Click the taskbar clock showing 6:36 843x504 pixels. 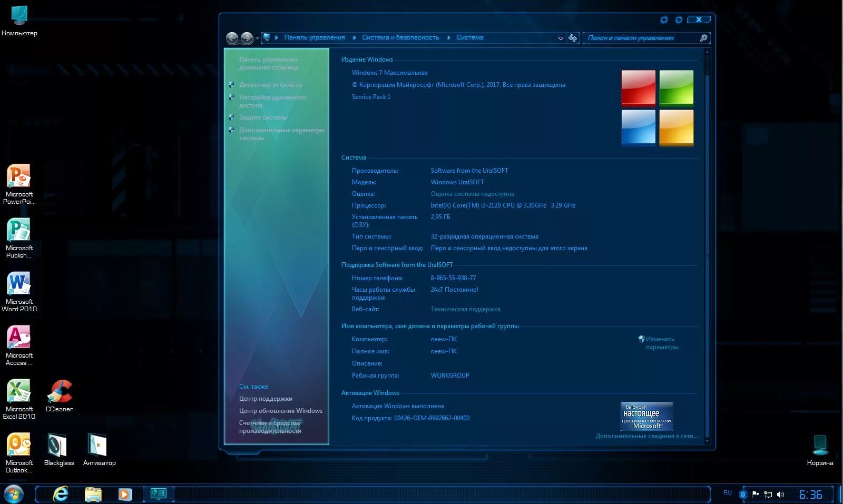coord(810,495)
